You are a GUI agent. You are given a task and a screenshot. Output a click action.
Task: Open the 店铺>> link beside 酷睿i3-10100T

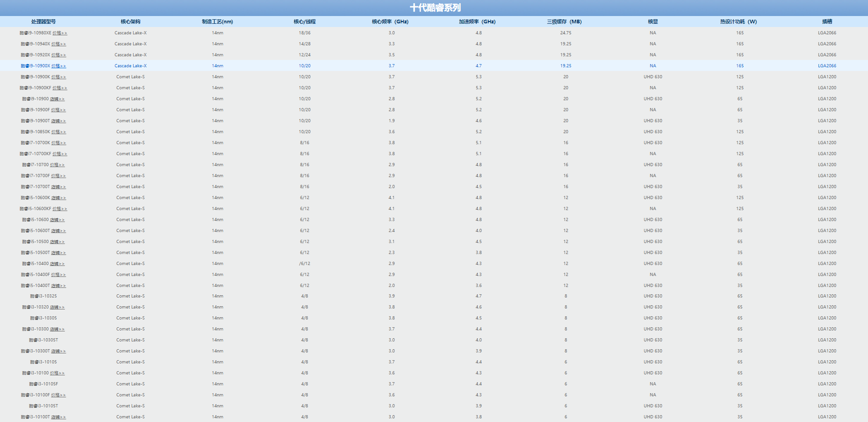[x=59, y=417]
